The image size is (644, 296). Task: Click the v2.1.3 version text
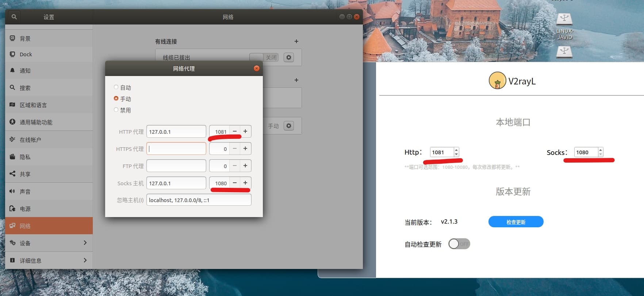tap(449, 221)
